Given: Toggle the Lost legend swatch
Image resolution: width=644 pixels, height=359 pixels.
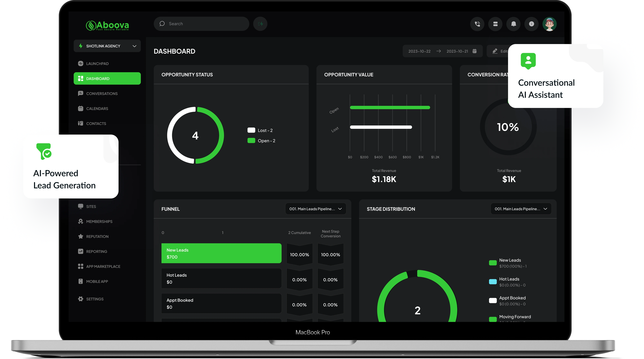Looking at the screenshot, I should point(251,130).
